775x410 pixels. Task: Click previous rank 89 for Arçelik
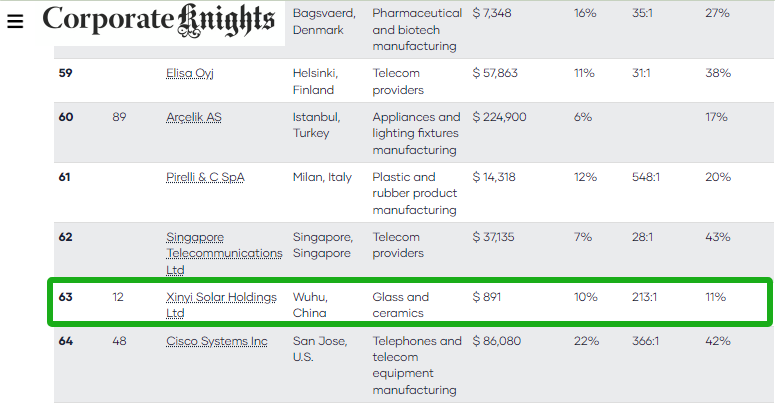[x=119, y=118]
